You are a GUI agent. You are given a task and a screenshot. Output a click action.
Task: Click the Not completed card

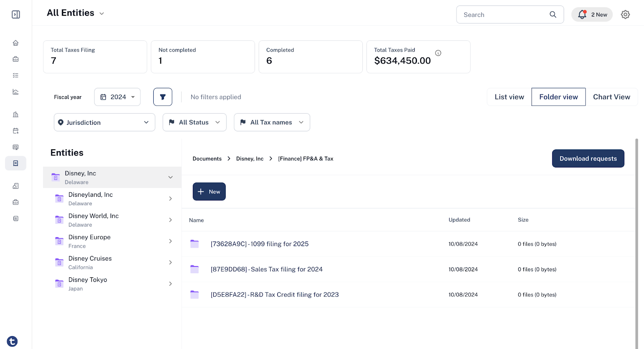point(203,57)
